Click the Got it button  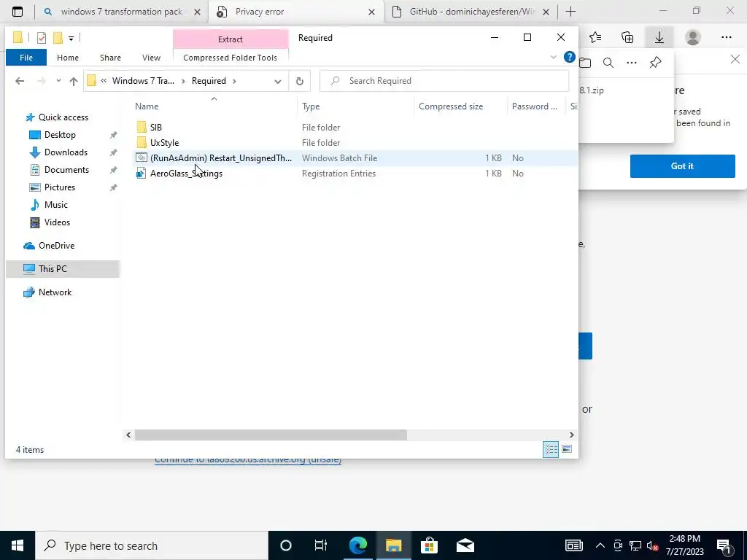(682, 166)
